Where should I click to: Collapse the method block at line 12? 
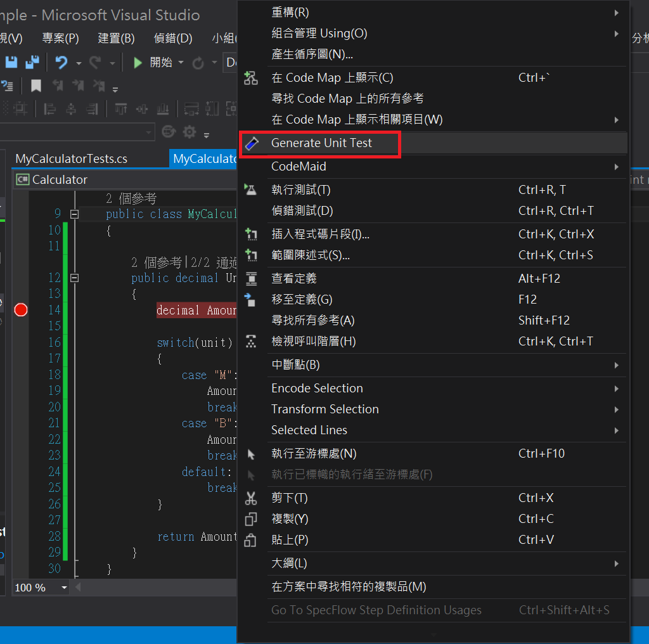point(75,278)
